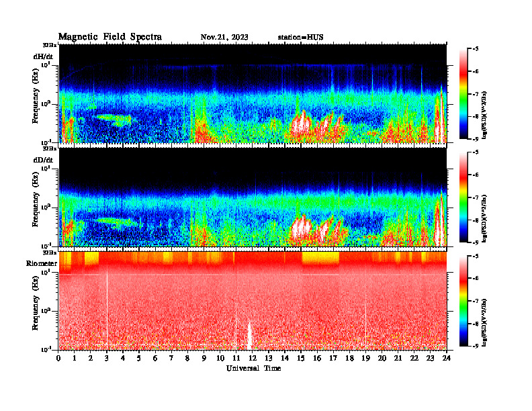
Task: Click hour tick label "8" on time axis
Action: pos(187,358)
